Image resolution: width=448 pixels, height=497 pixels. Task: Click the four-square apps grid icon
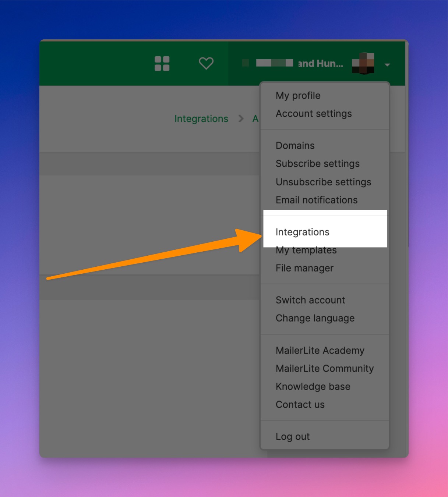pos(162,64)
